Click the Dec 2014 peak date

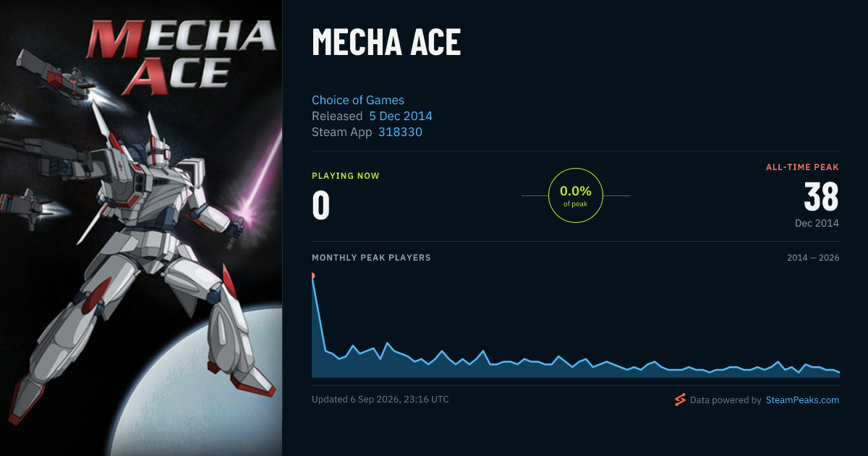tap(817, 223)
